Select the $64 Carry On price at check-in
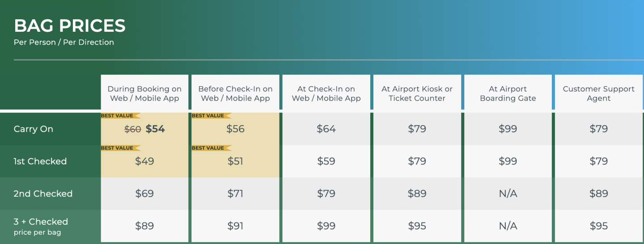 coord(326,129)
